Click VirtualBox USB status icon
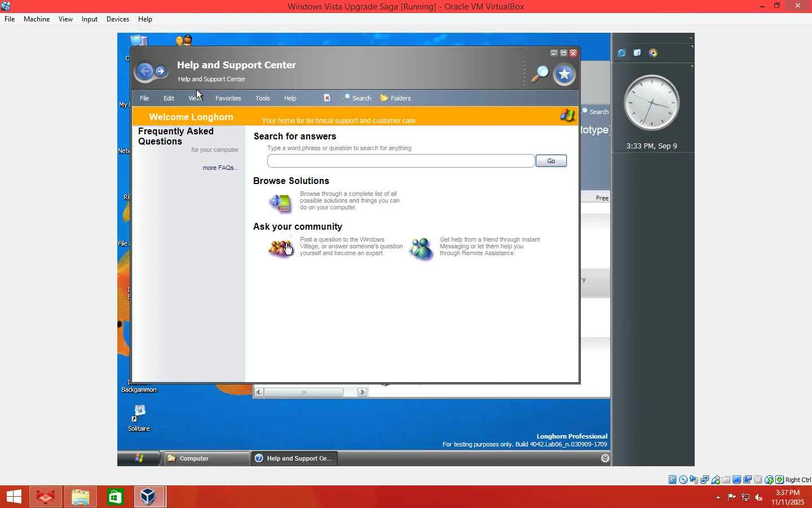The width and height of the screenshot is (812, 508). 715,480
